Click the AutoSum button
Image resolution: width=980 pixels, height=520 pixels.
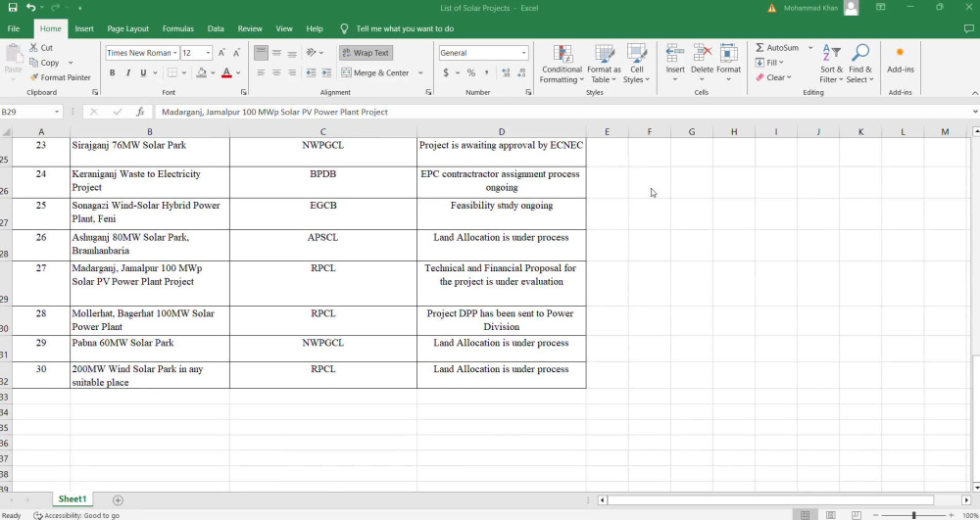point(777,47)
